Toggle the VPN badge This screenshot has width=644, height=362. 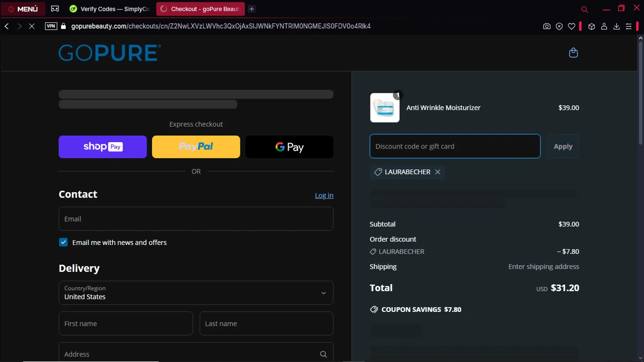[51, 26]
